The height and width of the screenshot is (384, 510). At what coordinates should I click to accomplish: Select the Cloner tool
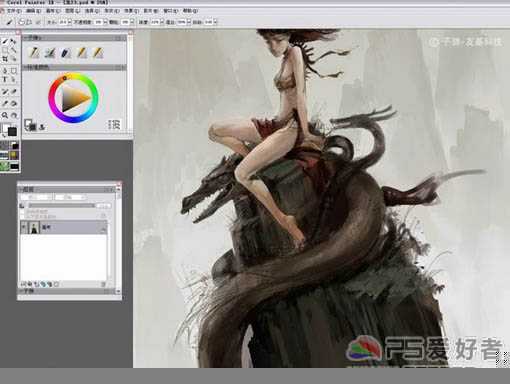coord(5,92)
